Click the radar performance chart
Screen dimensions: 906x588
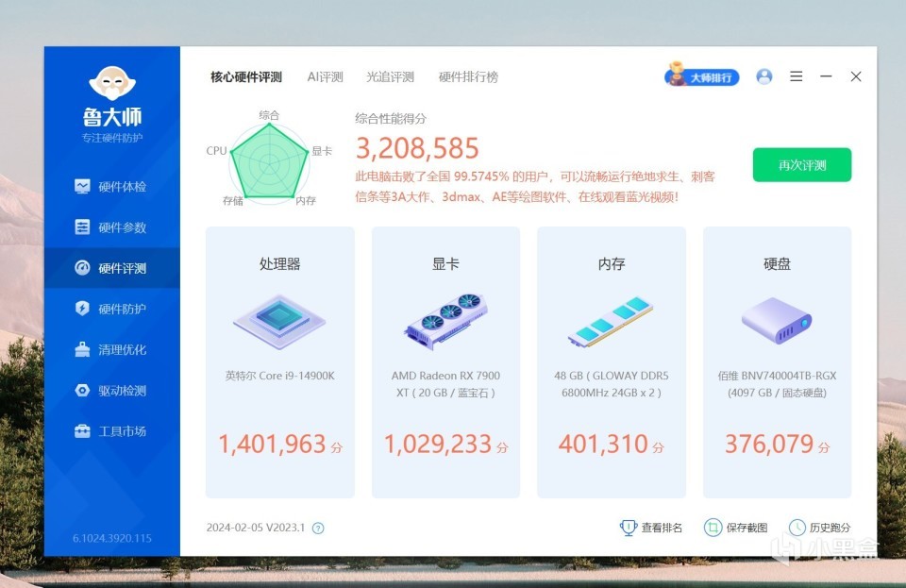269,163
